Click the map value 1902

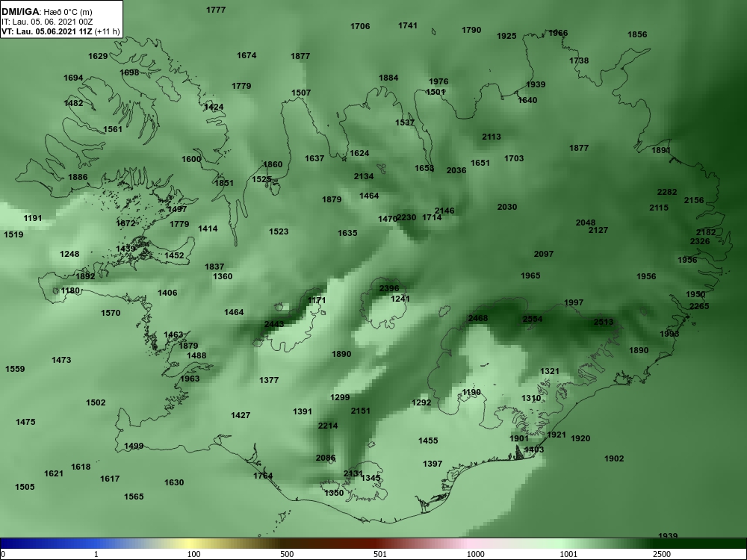tap(614, 458)
